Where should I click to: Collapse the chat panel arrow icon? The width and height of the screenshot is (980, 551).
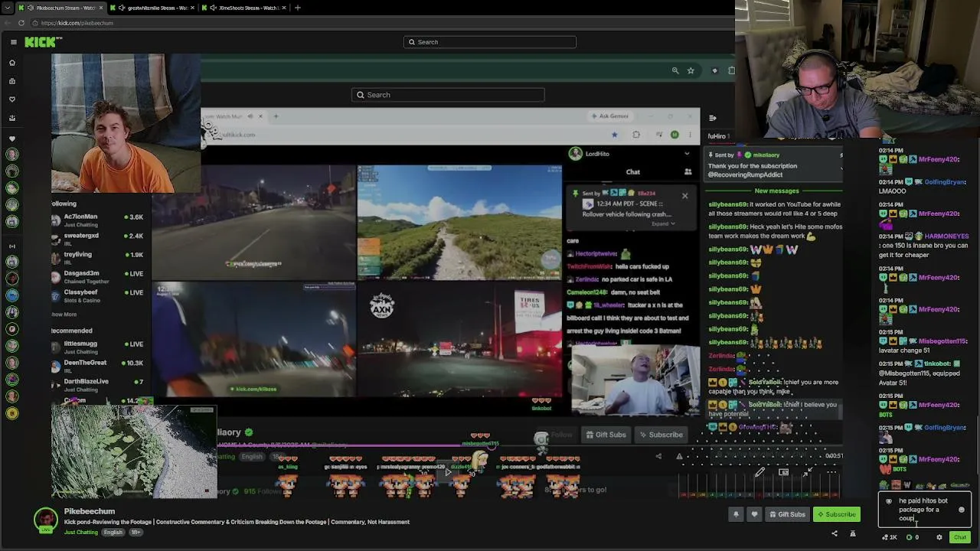tap(713, 118)
